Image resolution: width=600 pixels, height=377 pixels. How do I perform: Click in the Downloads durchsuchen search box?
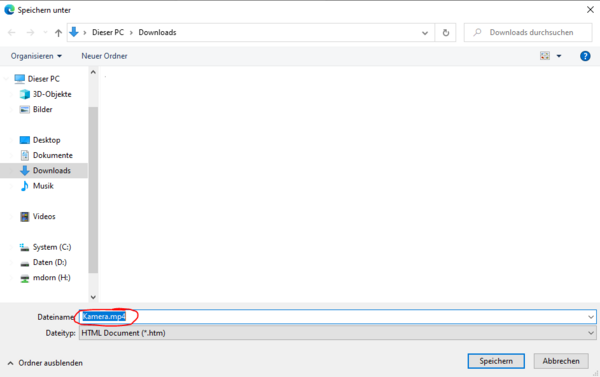pos(528,33)
